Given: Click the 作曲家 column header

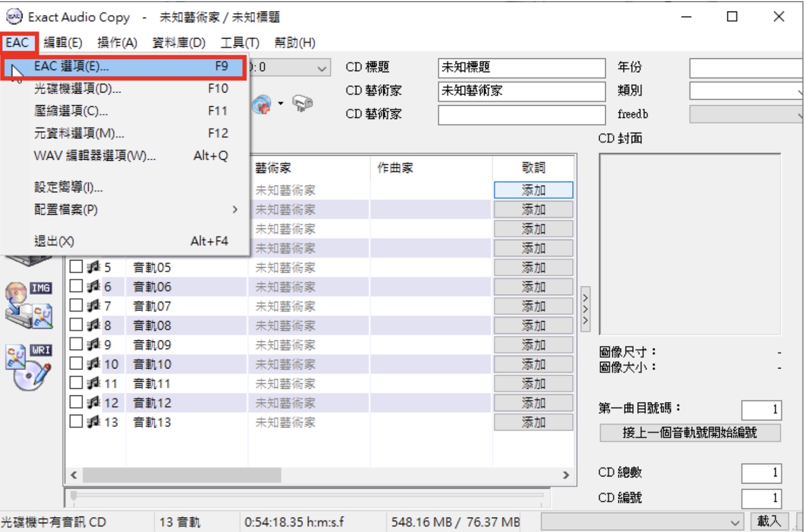Looking at the screenshot, I should pos(431,168).
